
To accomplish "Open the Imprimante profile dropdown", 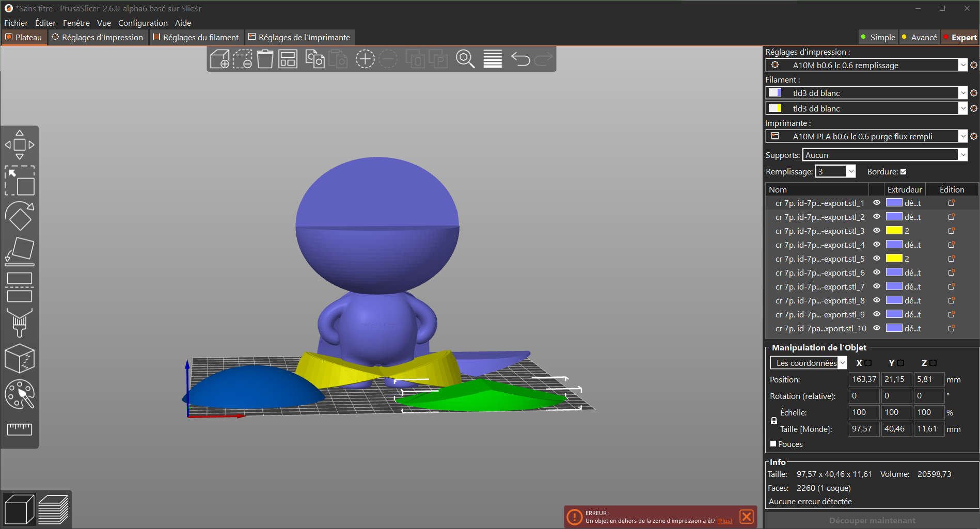I will click(963, 136).
